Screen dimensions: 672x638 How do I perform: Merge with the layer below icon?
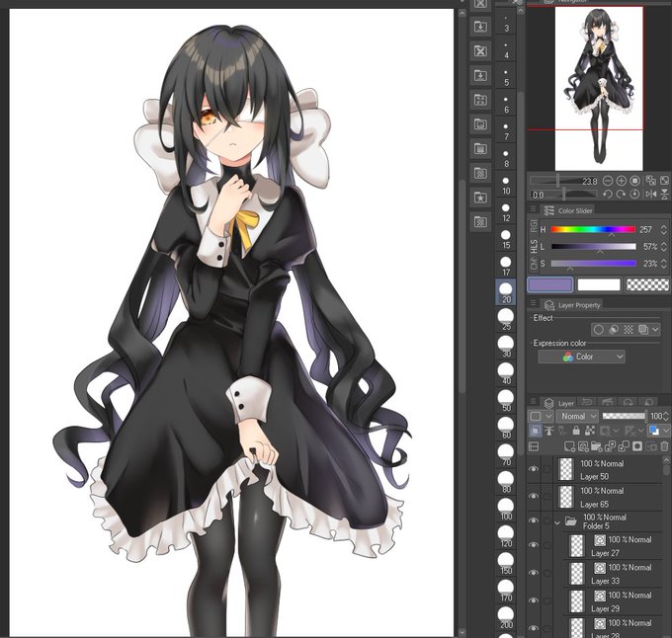pos(624,446)
